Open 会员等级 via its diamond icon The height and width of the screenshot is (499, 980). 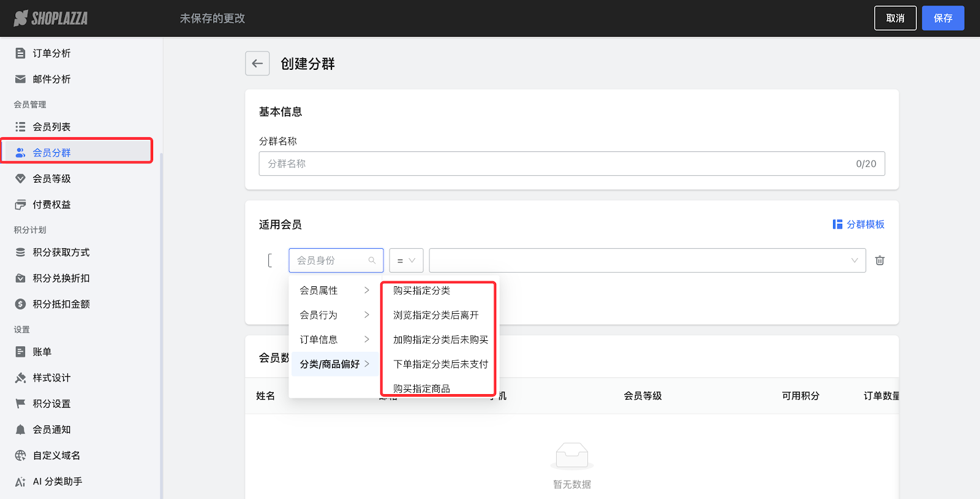click(20, 178)
